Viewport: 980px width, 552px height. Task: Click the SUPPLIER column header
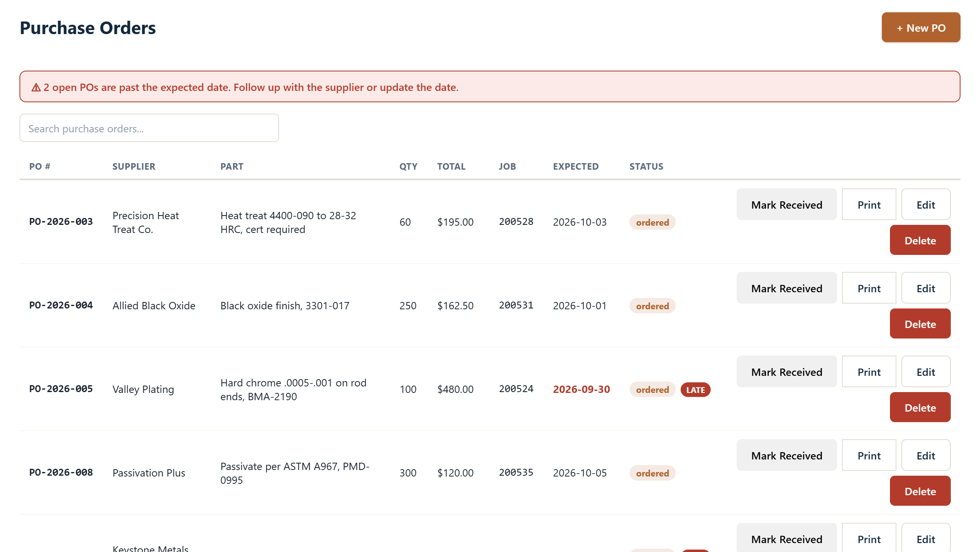134,166
